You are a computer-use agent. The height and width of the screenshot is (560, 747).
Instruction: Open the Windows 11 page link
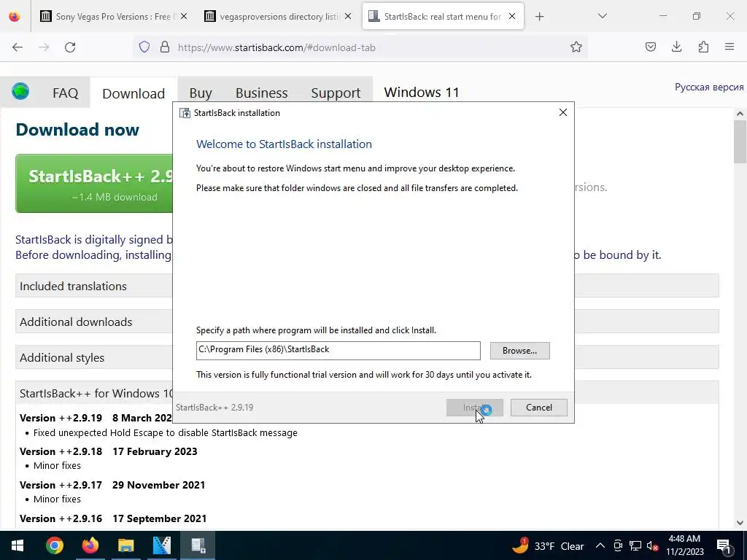(x=422, y=92)
